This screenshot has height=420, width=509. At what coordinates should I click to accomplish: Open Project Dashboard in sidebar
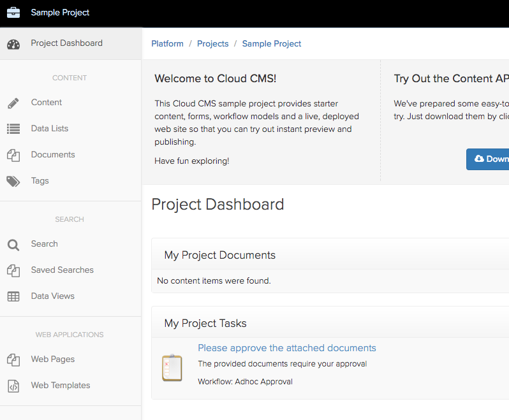click(x=70, y=43)
